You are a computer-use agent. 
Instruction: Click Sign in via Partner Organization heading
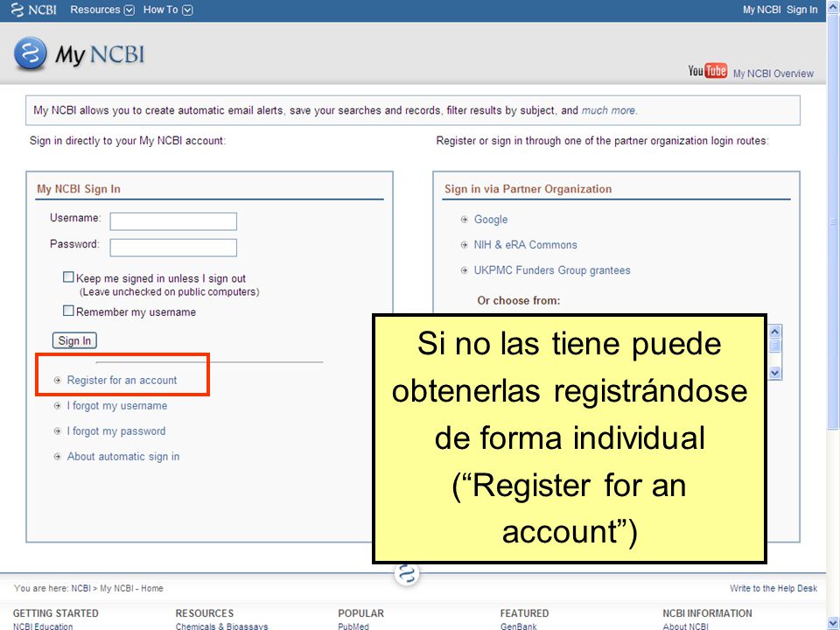pyautogui.click(x=528, y=189)
